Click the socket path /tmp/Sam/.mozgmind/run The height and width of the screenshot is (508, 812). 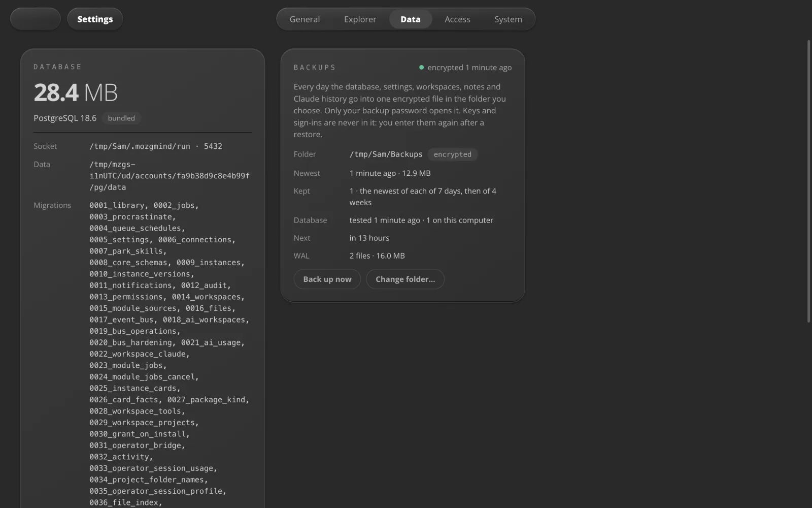coord(140,146)
